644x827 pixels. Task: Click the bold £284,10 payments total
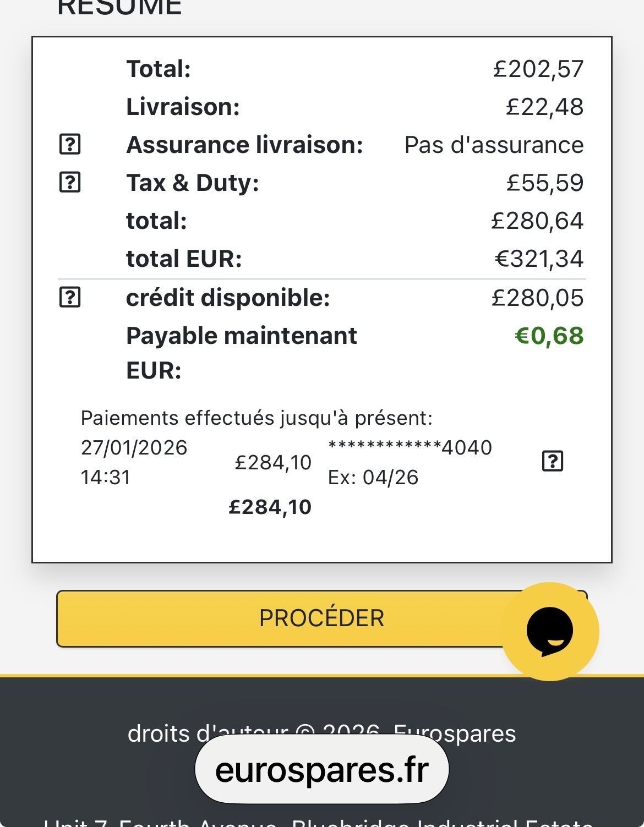point(270,507)
